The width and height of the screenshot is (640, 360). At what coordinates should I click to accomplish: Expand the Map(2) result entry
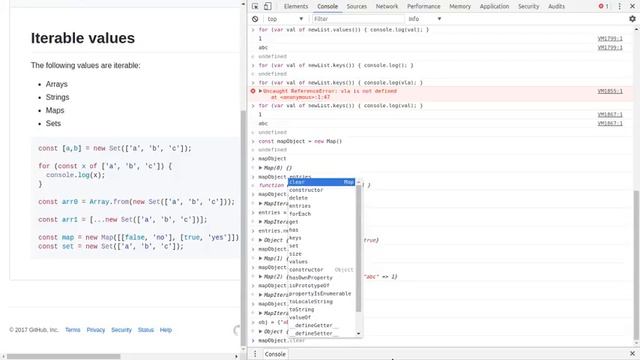pos(260,276)
